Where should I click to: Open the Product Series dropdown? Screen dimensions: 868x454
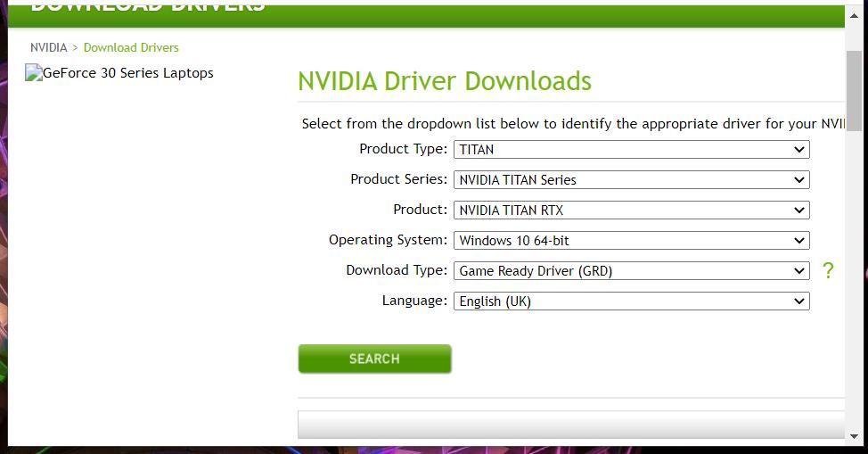pyautogui.click(x=632, y=179)
